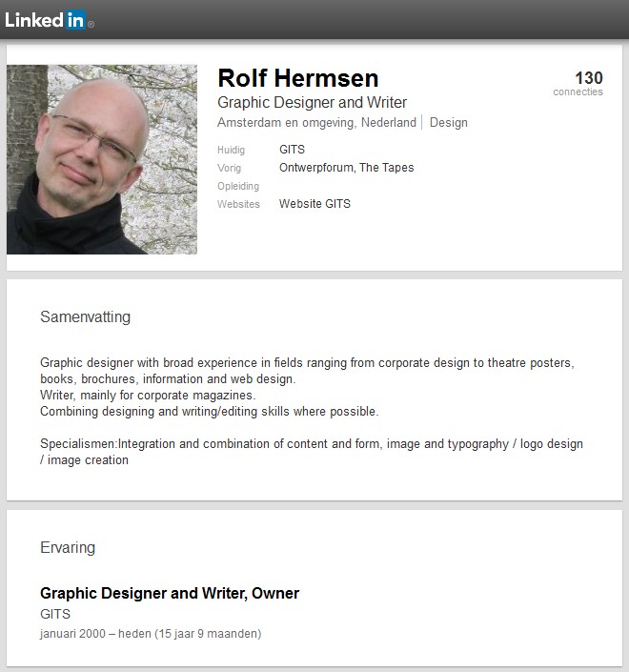Click the name Rolf Hermsen heading

298,78
